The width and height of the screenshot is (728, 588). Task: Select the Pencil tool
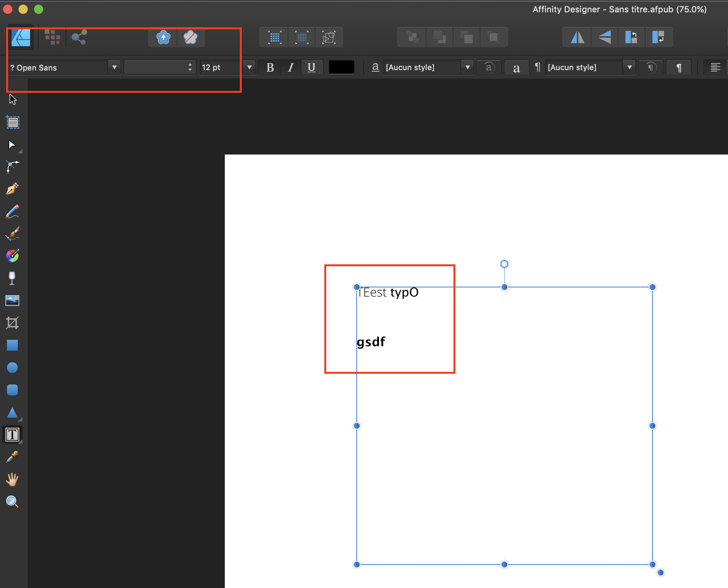tap(12, 212)
